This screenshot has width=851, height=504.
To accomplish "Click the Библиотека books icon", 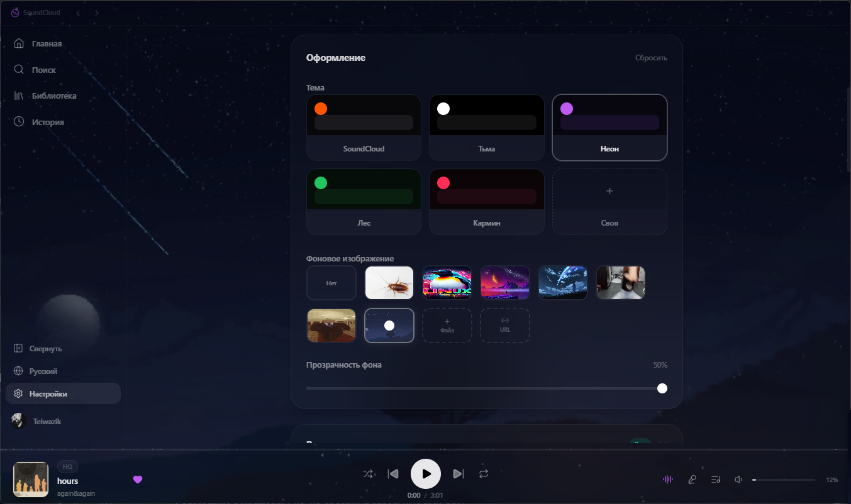I will (x=19, y=96).
